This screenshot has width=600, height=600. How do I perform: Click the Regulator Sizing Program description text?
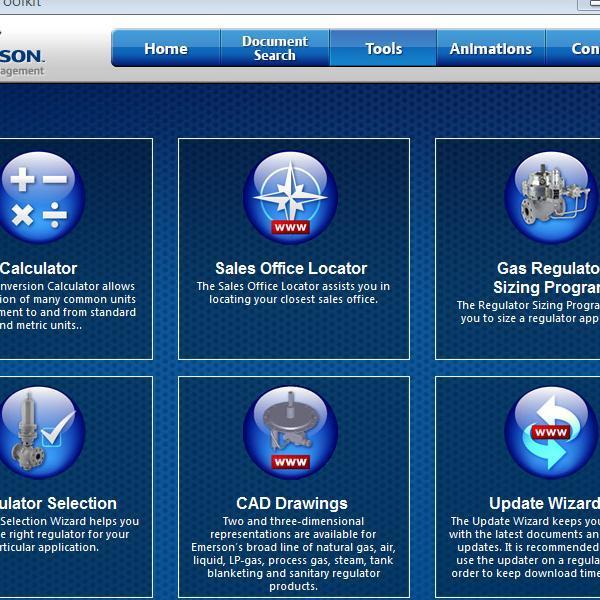point(528,311)
